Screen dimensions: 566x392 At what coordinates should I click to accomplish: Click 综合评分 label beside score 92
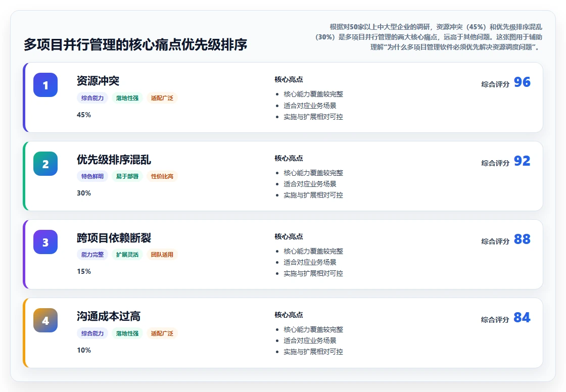tap(495, 163)
